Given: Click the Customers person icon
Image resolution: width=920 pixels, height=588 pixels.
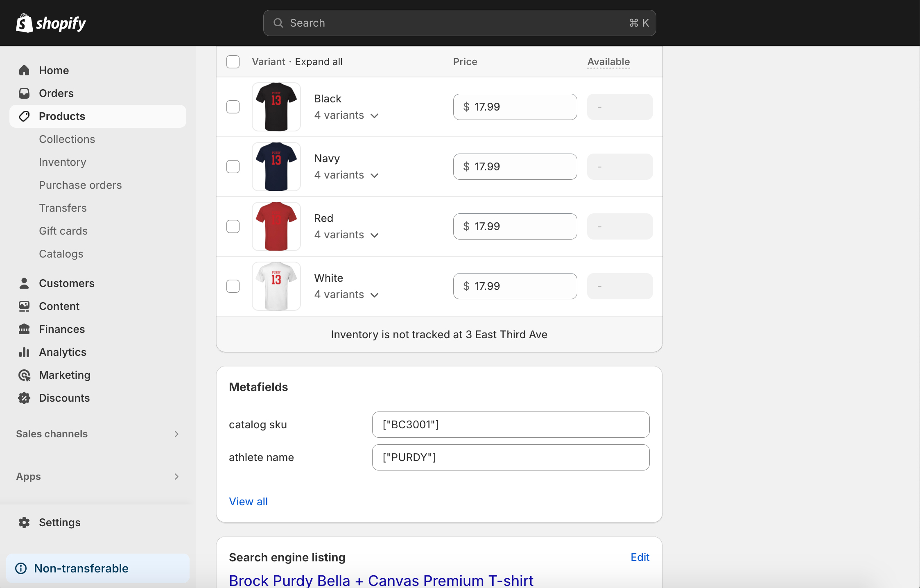Looking at the screenshot, I should [24, 283].
